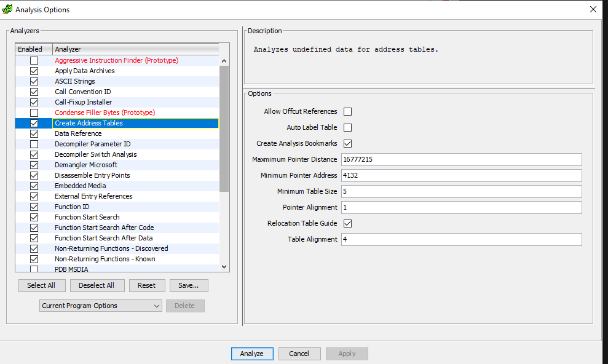Enable Aggressive Instruction Finder analyzer
The width and height of the screenshot is (608, 364).
(x=34, y=60)
